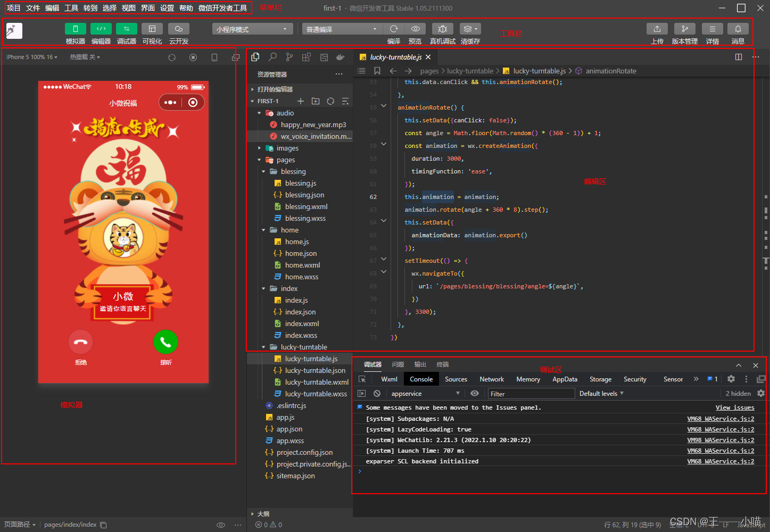Open the iPhone 5 device selector dropdown

tap(31, 57)
